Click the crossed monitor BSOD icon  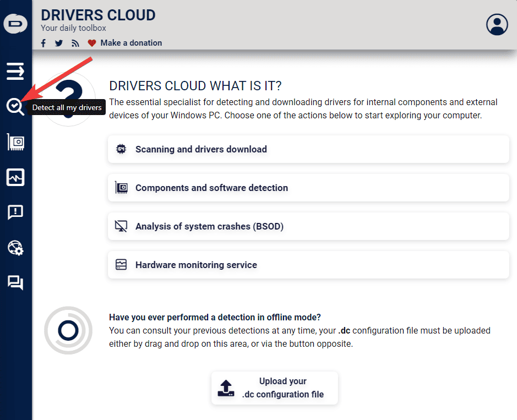[x=121, y=226]
